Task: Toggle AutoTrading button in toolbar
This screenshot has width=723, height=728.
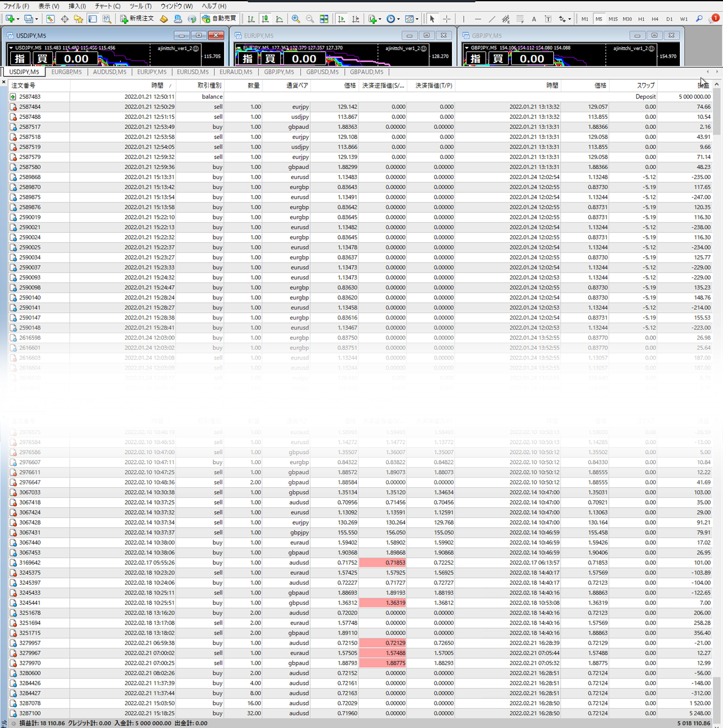Action: (220, 18)
